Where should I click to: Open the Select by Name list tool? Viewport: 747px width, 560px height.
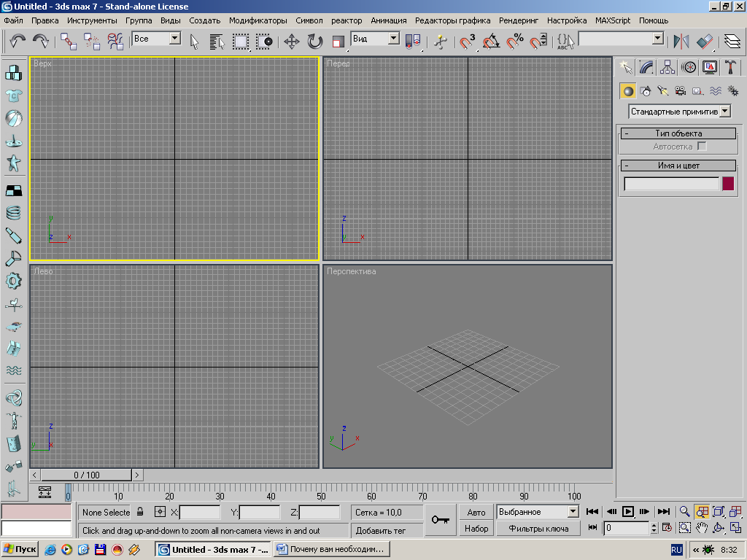(x=217, y=41)
